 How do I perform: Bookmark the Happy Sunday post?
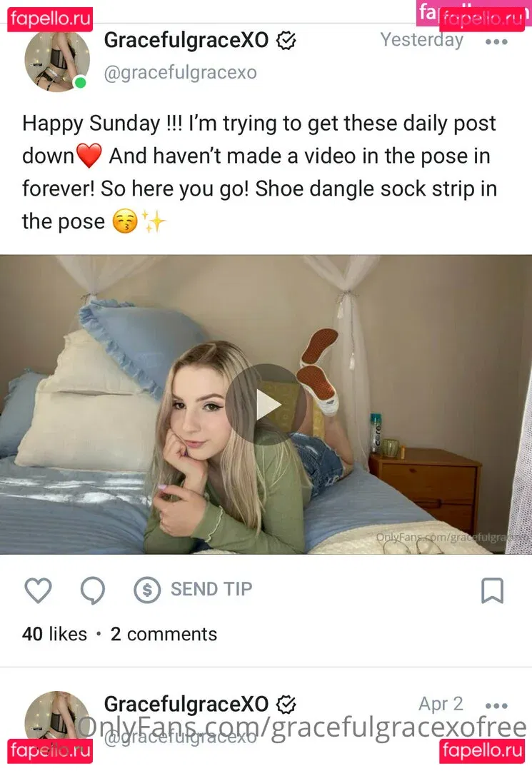coord(492,590)
